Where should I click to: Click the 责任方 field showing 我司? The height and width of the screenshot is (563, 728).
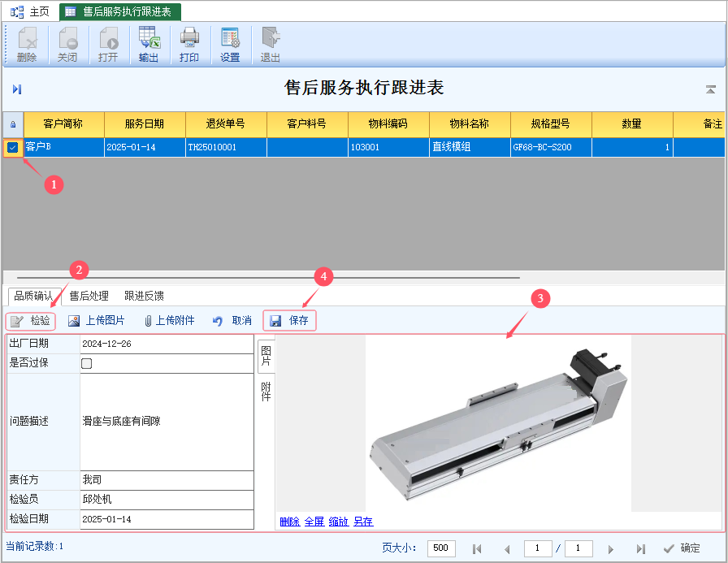[167, 480]
